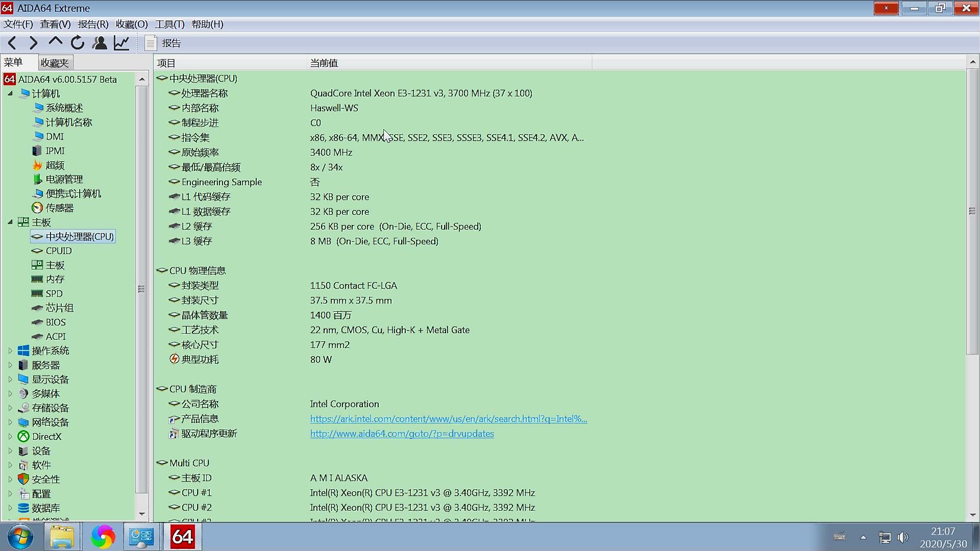Click the home/up navigation icon
The image size is (980, 551).
click(55, 42)
